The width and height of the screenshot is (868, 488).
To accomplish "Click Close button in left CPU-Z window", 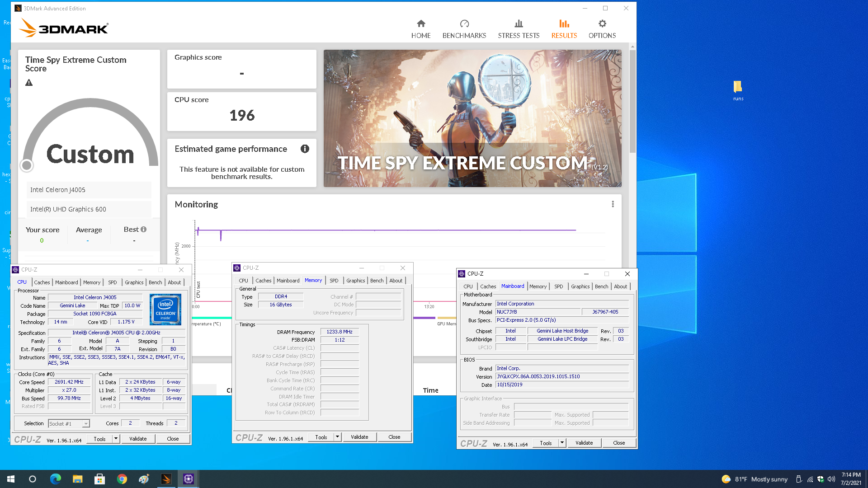I will (x=173, y=439).
